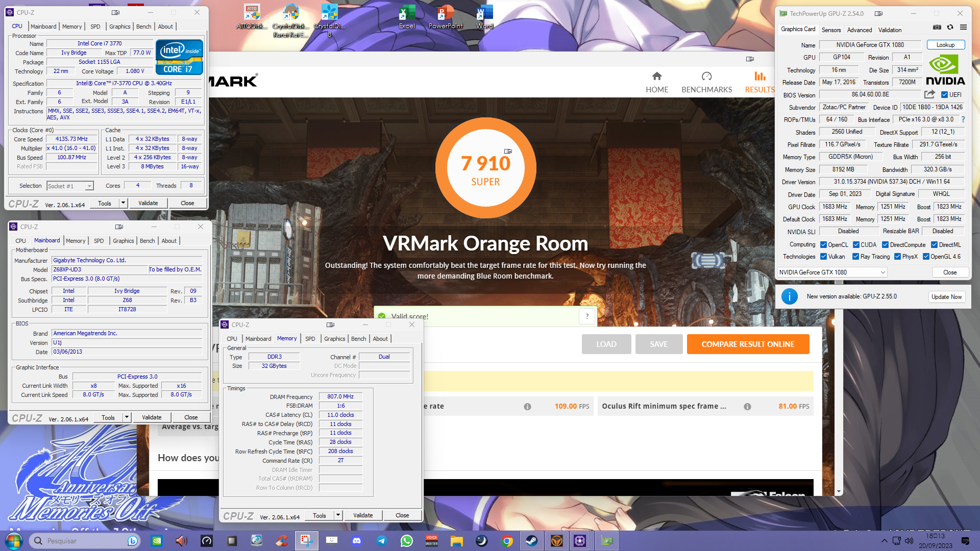Click the Pesquisar taskbar search field

pos(84,541)
